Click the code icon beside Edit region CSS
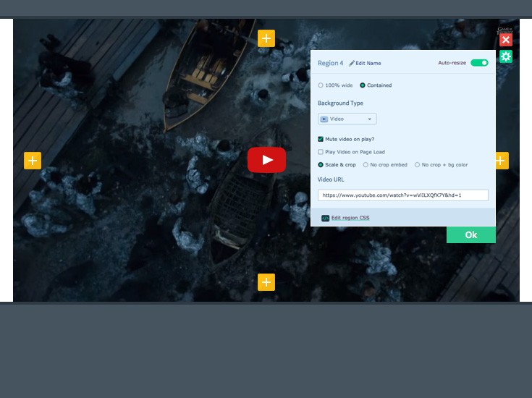 [325, 218]
